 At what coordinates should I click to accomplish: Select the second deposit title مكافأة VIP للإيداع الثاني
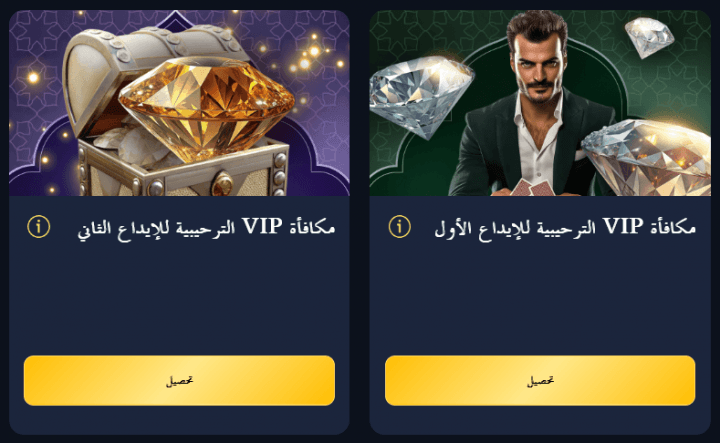[206, 227]
